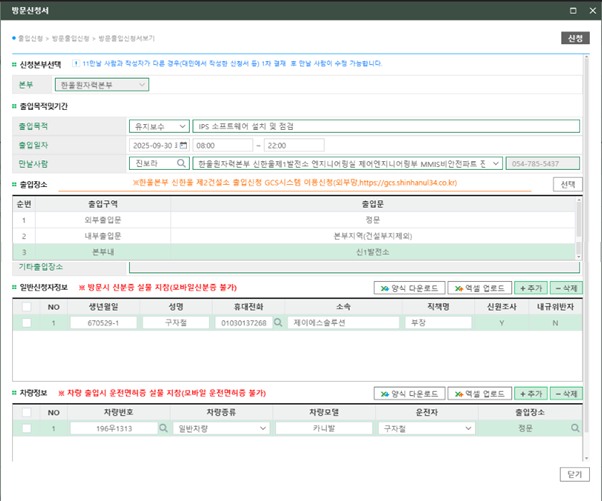Click 양식 다운로드 in the visitor info section
Screen dimensions: 602x501
[x=408, y=287]
